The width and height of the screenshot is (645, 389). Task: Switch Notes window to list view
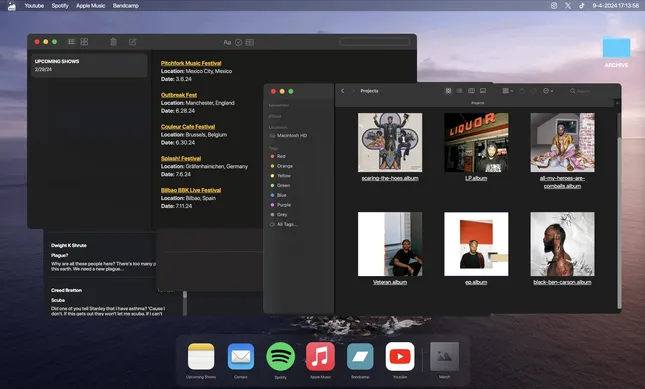[72, 42]
